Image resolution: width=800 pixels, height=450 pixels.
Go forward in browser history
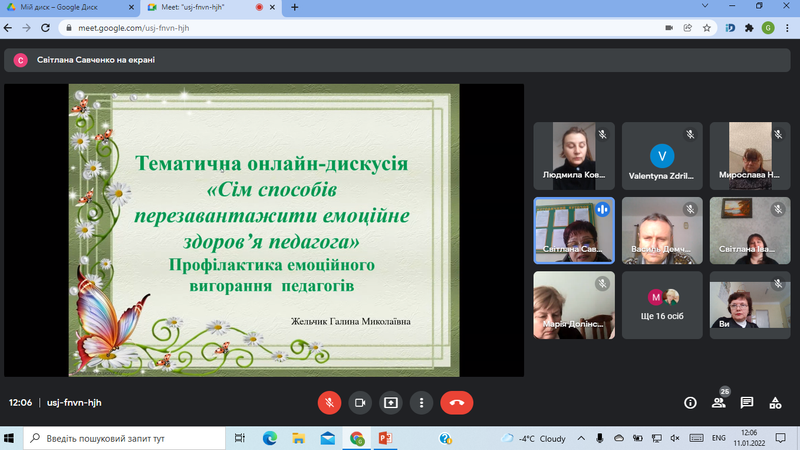click(x=27, y=28)
